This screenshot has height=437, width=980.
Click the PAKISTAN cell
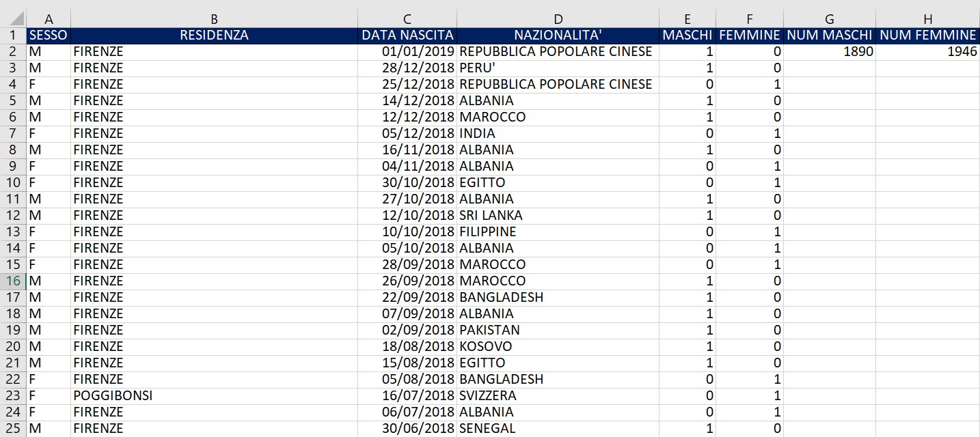558,330
